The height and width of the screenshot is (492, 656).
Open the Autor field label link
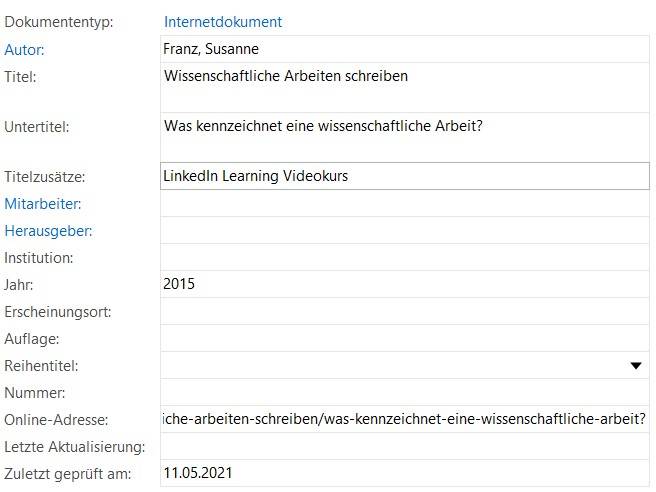click(25, 49)
